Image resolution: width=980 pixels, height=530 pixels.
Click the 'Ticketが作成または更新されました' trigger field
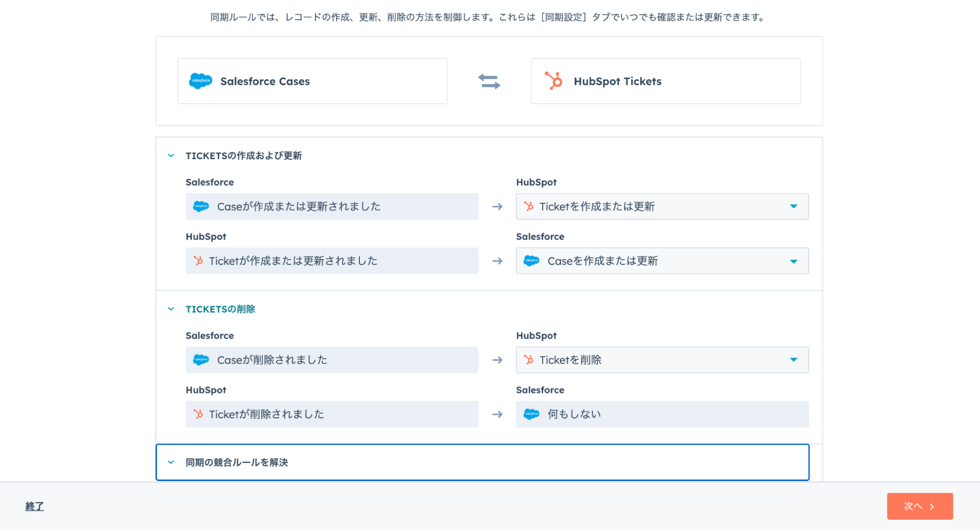(x=332, y=261)
